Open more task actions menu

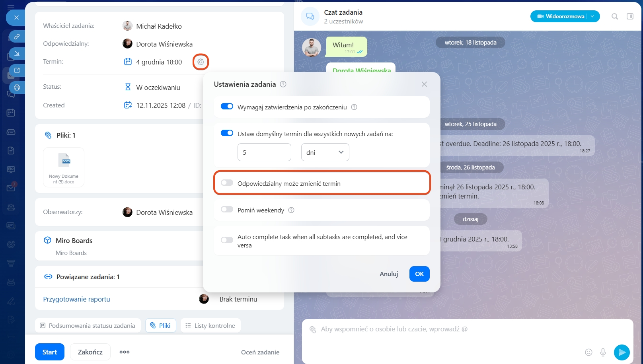pyautogui.click(x=125, y=352)
